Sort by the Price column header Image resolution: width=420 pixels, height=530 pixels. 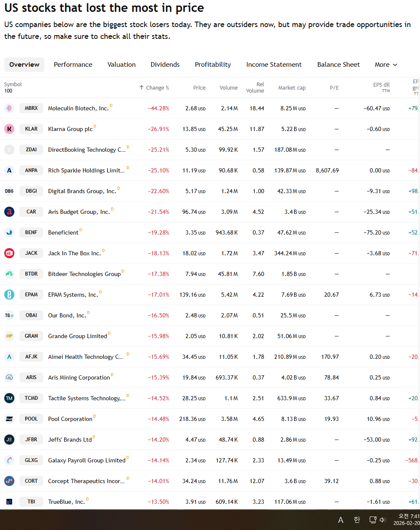(199, 87)
